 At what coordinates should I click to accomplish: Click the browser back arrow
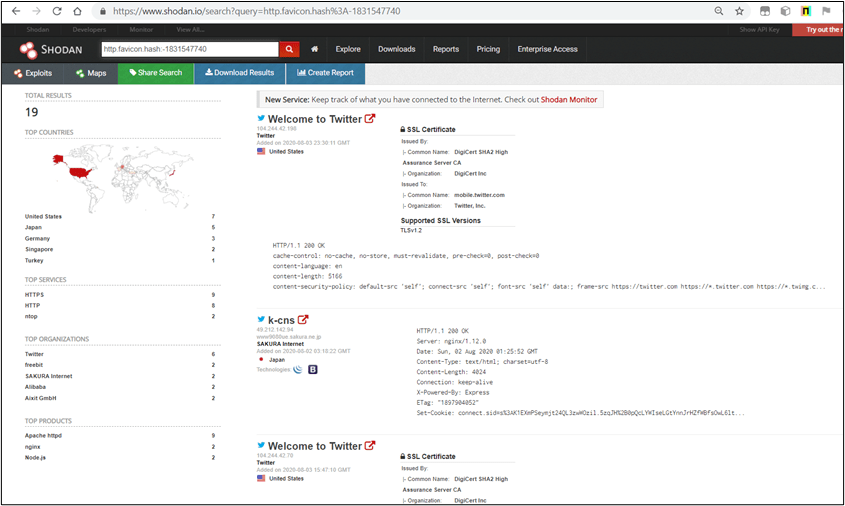pos(16,11)
